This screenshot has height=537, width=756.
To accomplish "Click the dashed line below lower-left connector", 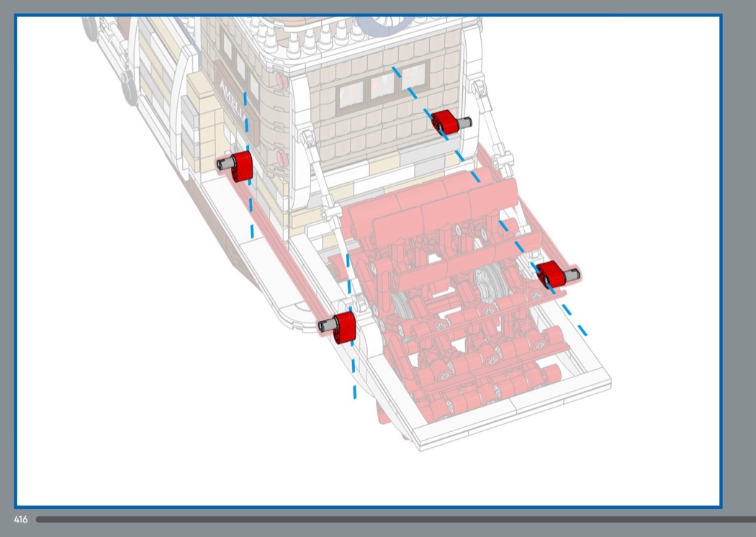I will tap(354, 374).
